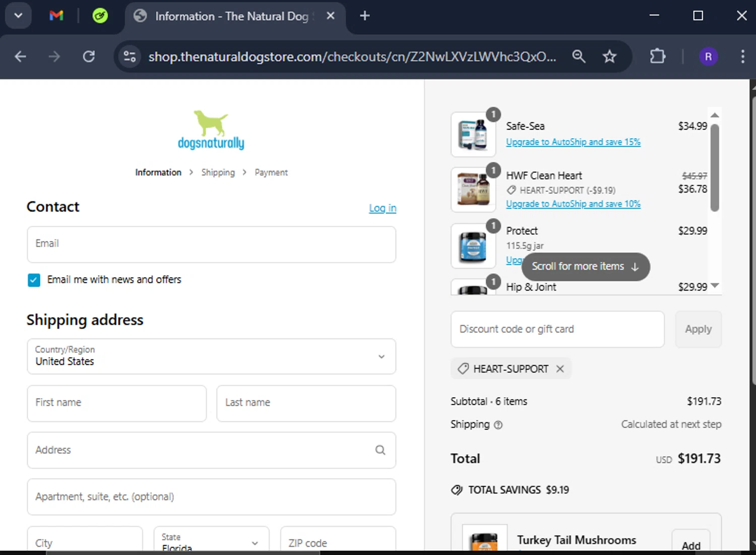Click the Apply discount button
The image size is (756, 555).
(x=699, y=329)
